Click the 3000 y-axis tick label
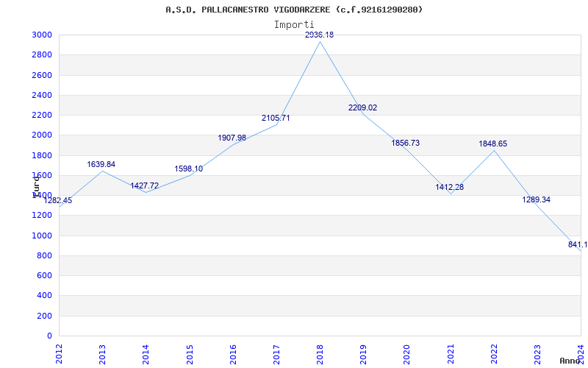Image resolution: width=588 pixels, height=368 pixels. click(x=42, y=35)
